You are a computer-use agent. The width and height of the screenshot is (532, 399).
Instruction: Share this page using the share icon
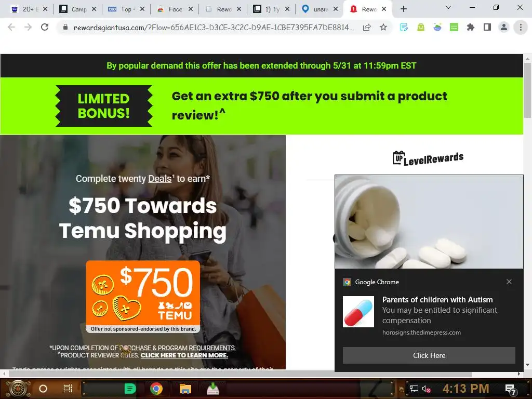tap(367, 27)
